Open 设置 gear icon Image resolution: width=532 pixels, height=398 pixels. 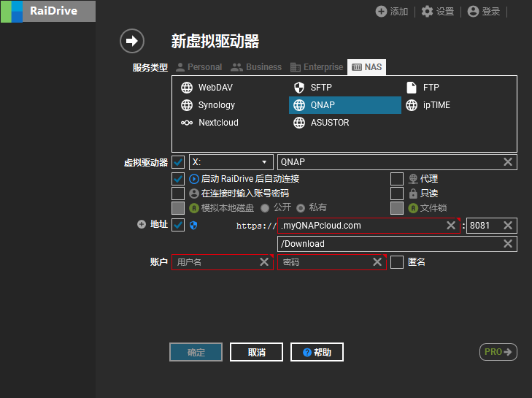coord(427,11)
